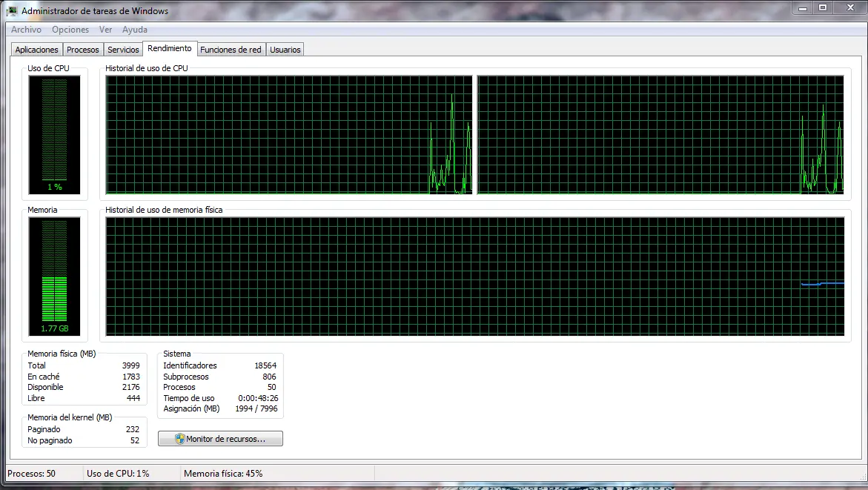
Task: Maximize the Task Manager window
Action: (824, 7)
